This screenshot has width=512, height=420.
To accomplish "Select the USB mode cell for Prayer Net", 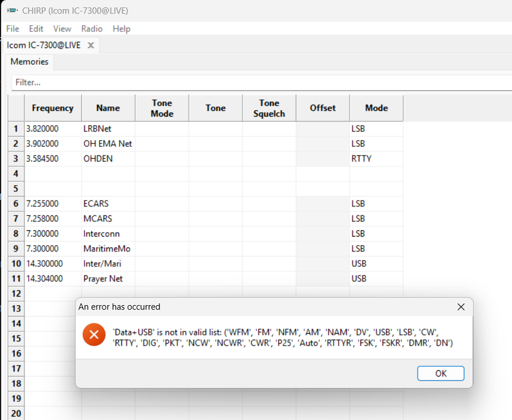I will click(x=376, y=279).
